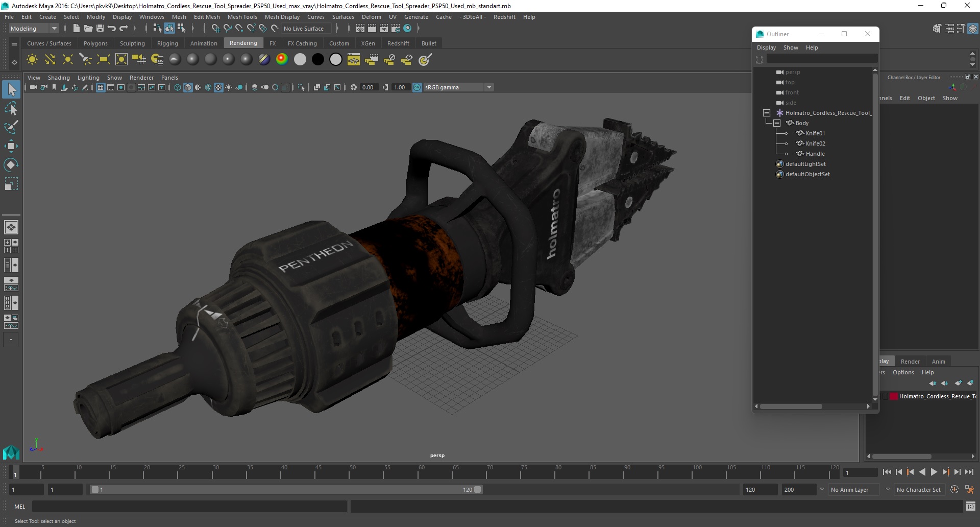Play animation backwards
This screenshot has height=527, width=980.
click(922, 472)
